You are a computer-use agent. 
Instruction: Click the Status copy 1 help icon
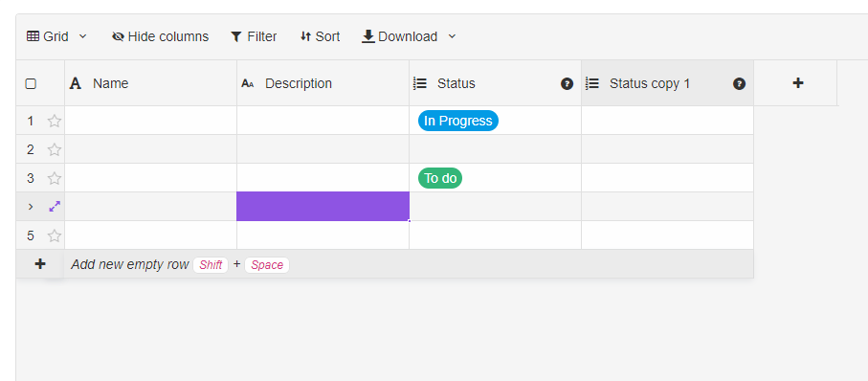click(739, 83)
